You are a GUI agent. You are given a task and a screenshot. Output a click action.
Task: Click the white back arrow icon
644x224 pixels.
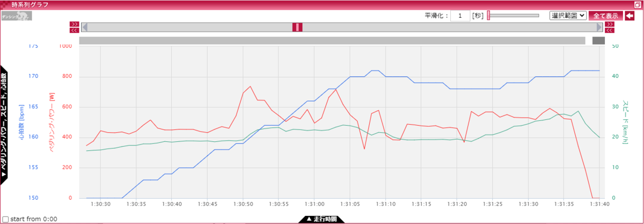tap(630, 16)
